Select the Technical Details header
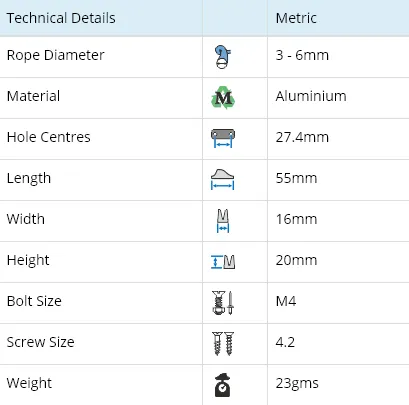Image resolution: width=409 pixels, height=405 pixels. [x=61, y=18]
